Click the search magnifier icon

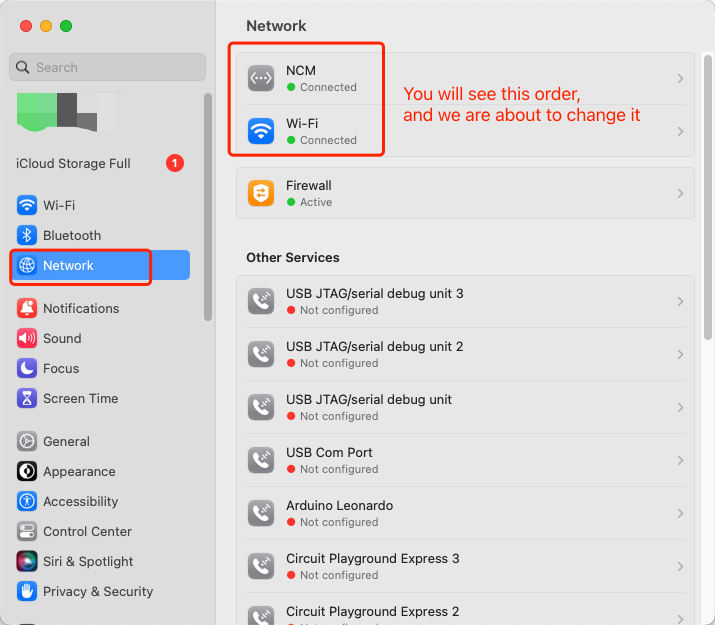pyautogui.click(x=22, y=67)
